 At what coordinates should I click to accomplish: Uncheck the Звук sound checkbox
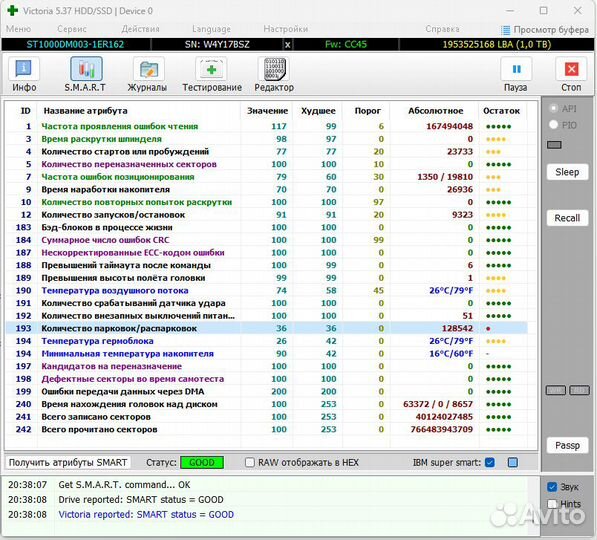pyautogui.click(x=552, y=487)
